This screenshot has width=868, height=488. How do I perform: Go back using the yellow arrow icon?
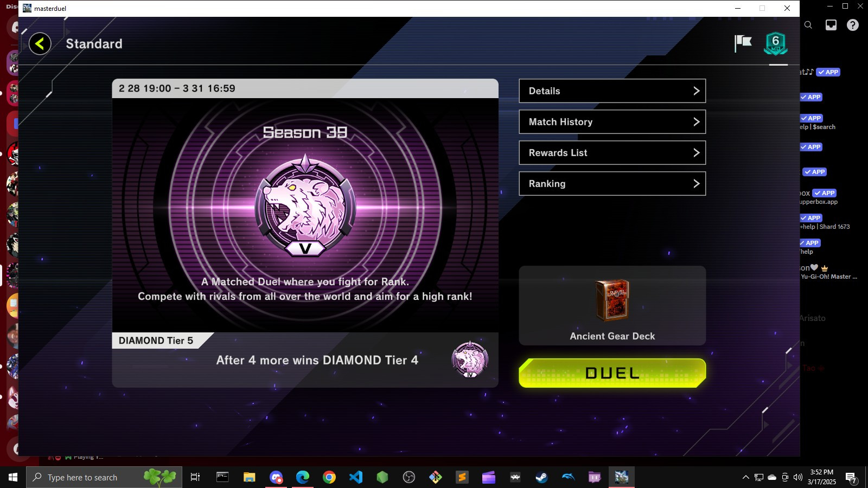40,44
